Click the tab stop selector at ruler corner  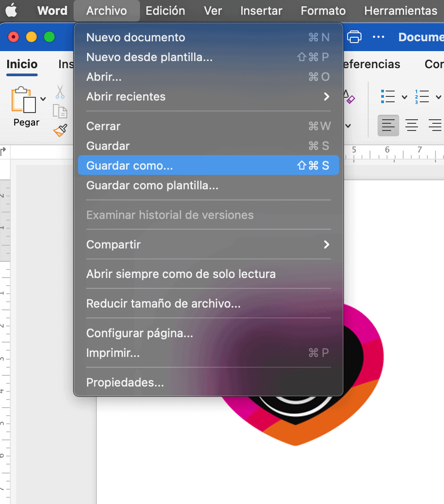[3, 151]
